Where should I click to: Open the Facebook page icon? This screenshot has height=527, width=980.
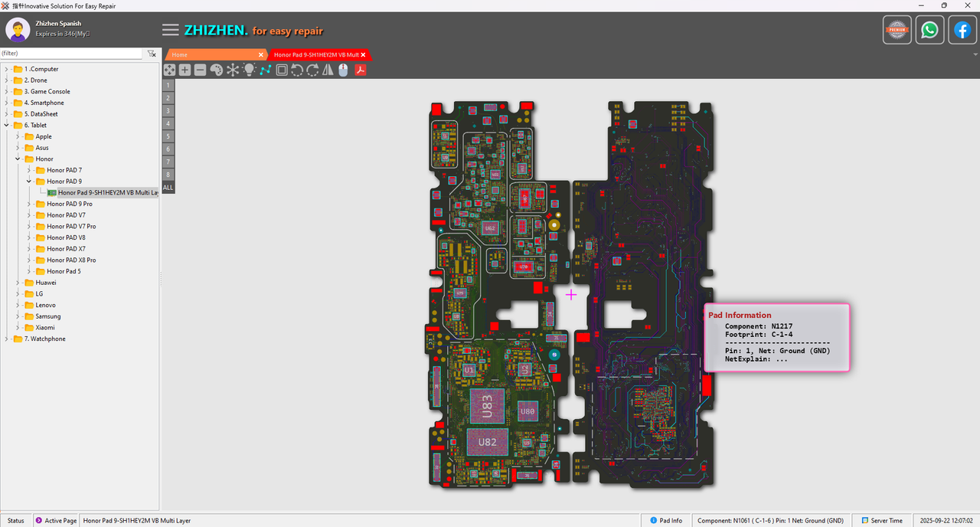pos(962,30)
